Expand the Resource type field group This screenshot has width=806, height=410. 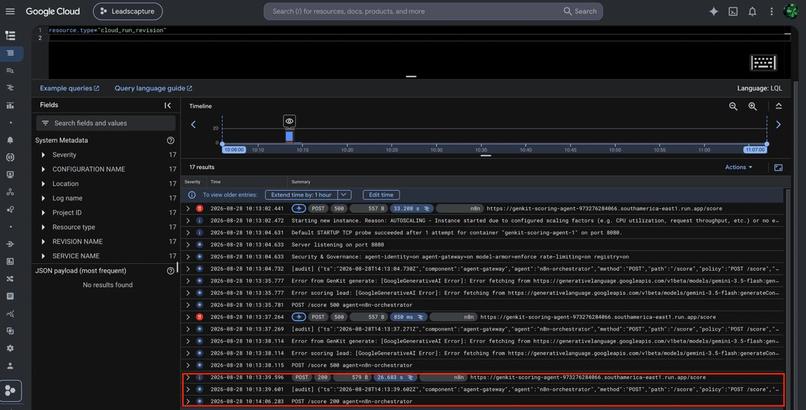(x=43, y=227)
